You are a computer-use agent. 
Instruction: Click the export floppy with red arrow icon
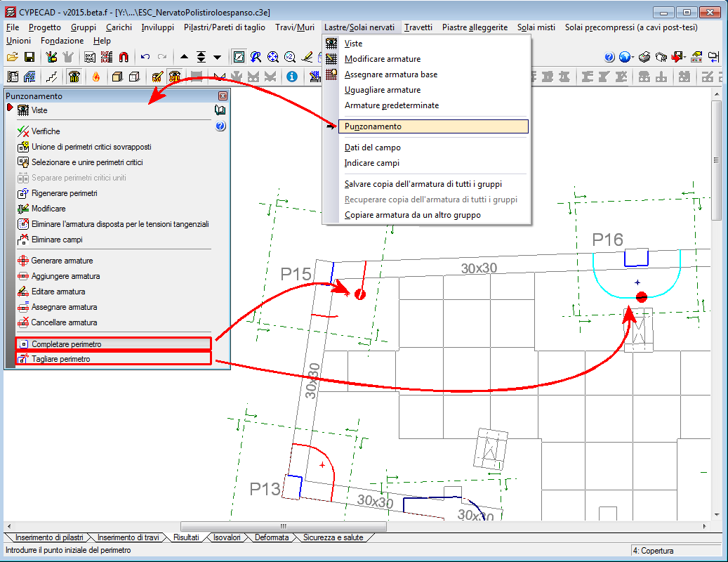click(677, 57)
